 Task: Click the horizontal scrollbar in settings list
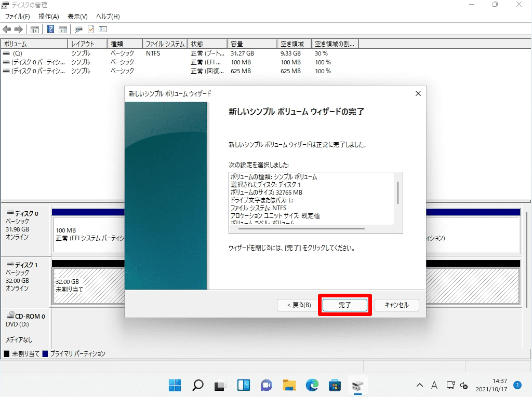coord(302,229)
